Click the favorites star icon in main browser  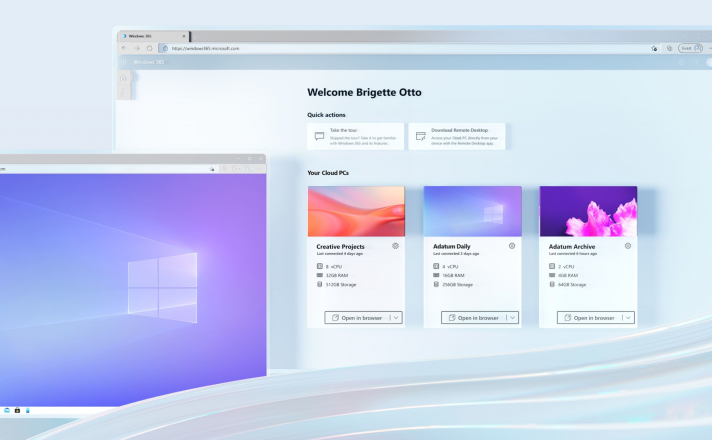pos(654,48)
